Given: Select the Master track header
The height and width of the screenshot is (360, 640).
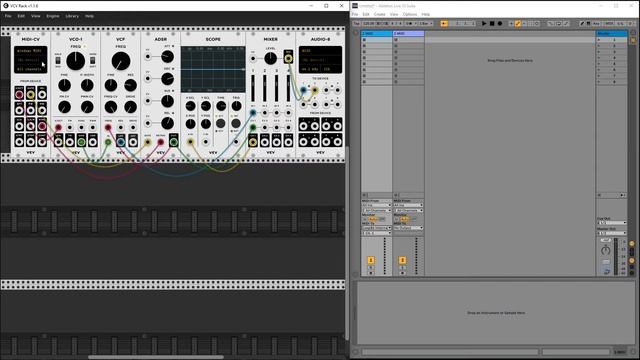Looking at the screenshot, I should click(612, 33).
